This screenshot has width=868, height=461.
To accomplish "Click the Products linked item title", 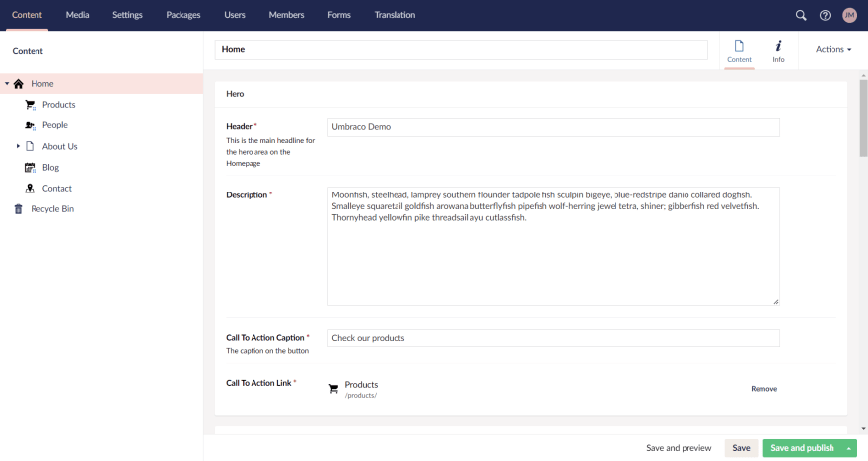I will click(361, 385).
